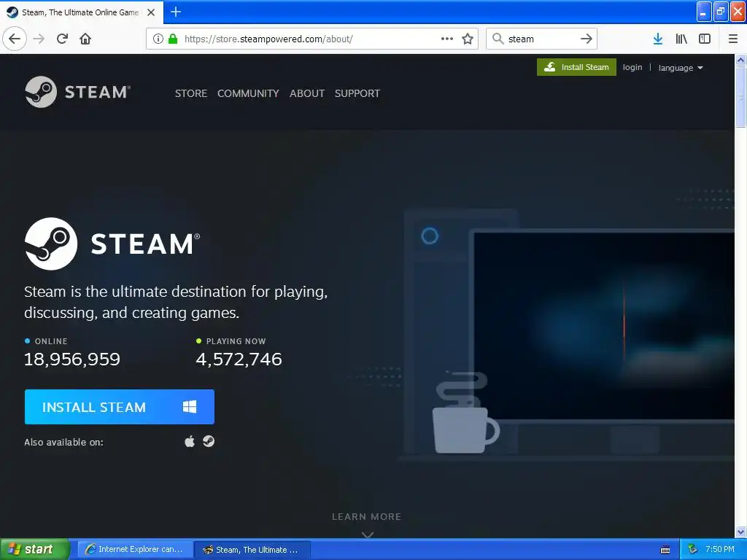
Task: Click the search box containing steam
Action: [x=541, y=39]
